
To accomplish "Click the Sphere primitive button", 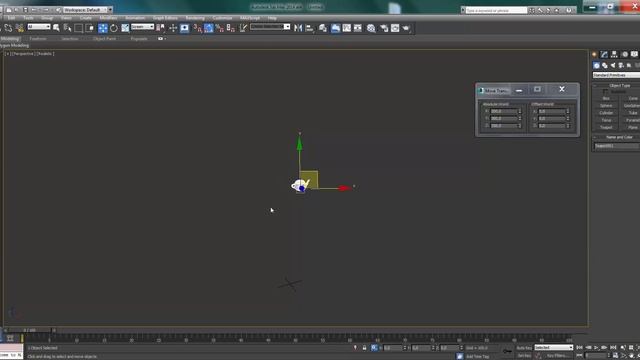I will click(606, 106).
